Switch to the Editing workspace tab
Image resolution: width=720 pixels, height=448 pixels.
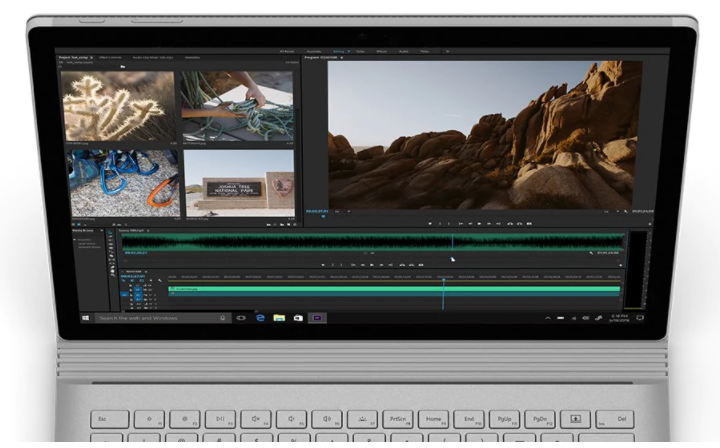click(x=339, y=51)
